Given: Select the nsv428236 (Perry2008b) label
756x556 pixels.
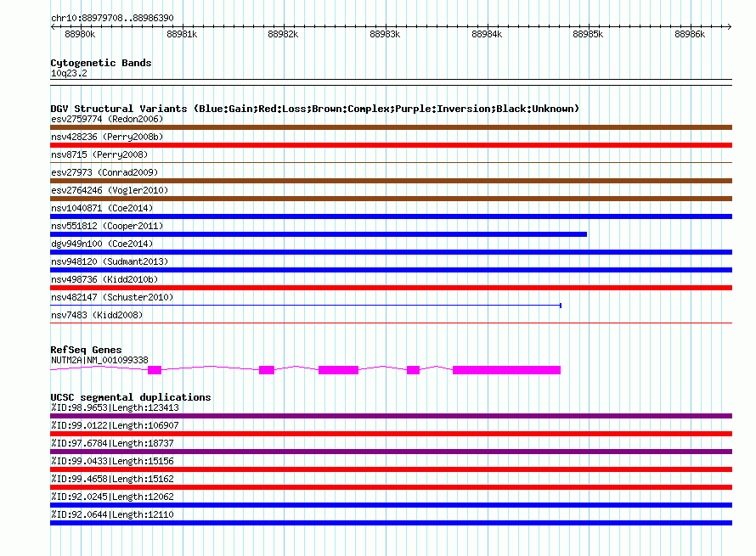Looking at the screenshot, I should (x=107, y=137).
